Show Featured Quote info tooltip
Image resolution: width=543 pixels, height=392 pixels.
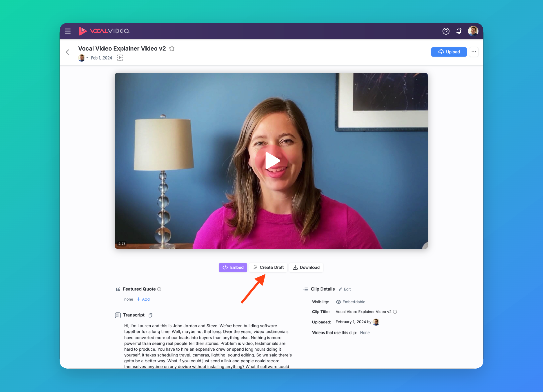(x=159, y=289)
